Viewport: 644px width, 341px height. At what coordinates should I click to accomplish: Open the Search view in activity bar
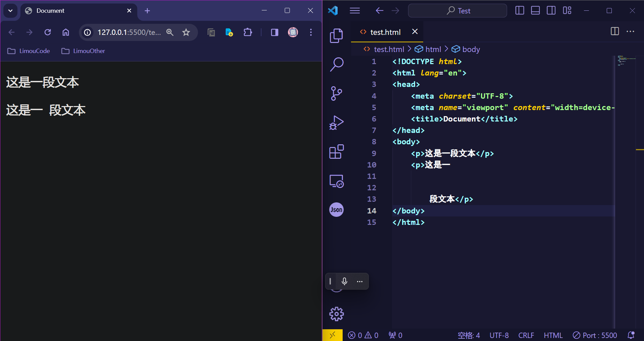[336, 64]
